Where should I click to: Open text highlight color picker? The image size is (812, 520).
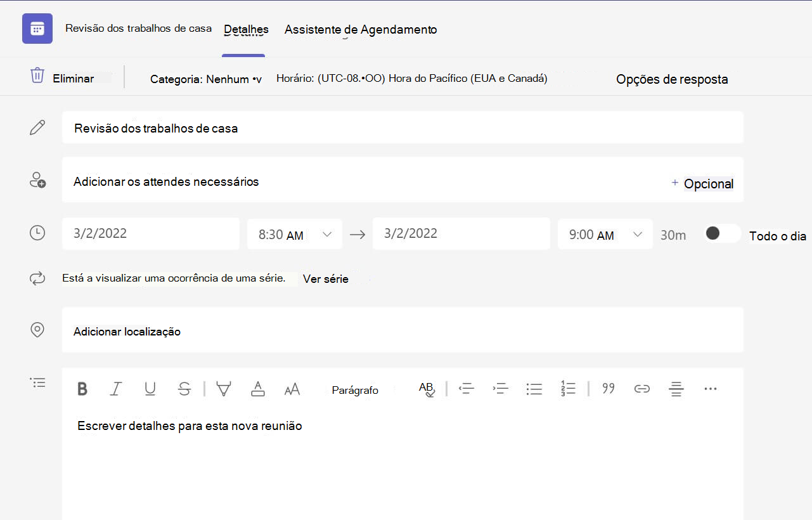(x=224, y=389)
